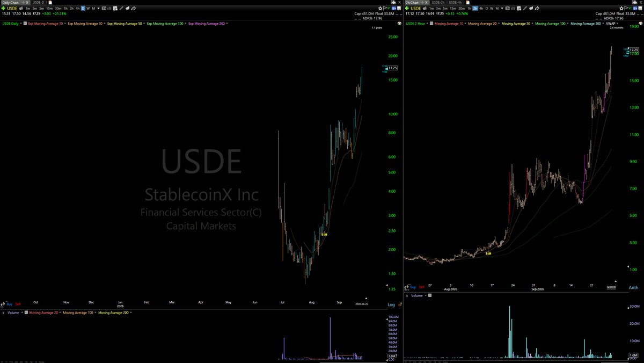Close the Daily Chart volume pane with the x
This screenshot has width=644, height=363.
3,313
